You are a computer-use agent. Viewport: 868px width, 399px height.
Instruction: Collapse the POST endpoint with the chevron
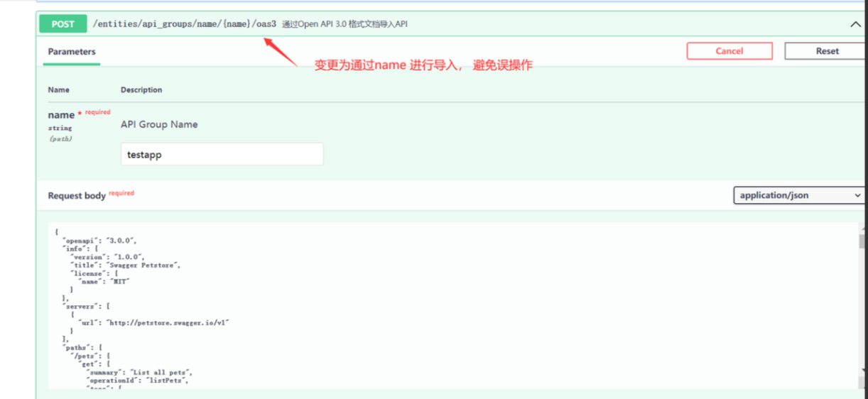(855, 24)
